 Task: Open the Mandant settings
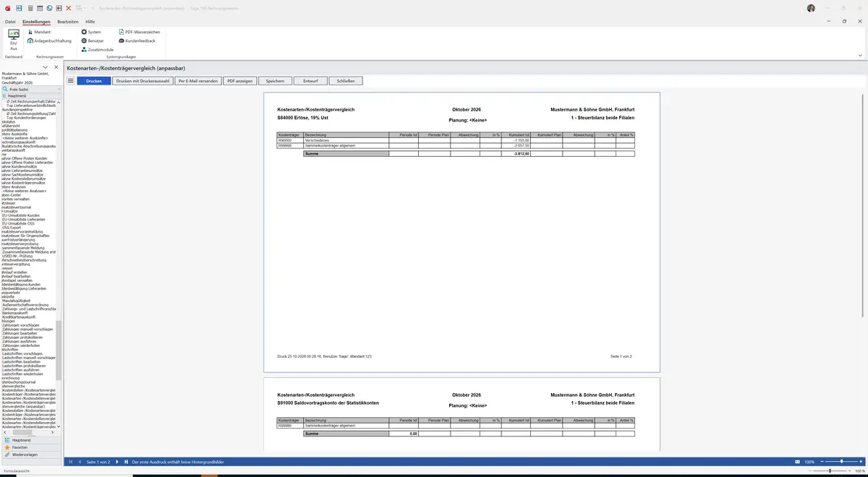(39, 32)
